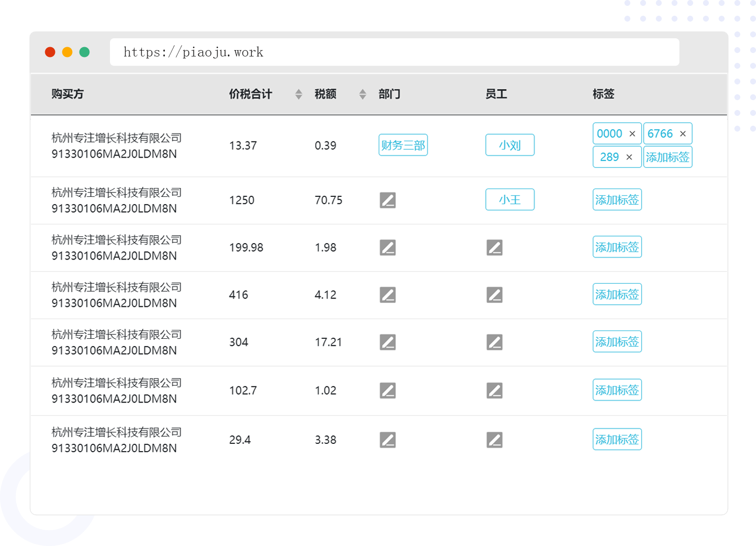Remove the 0000 tag
The height and width of the screenshot is (546, 756).
coord(632,134)
